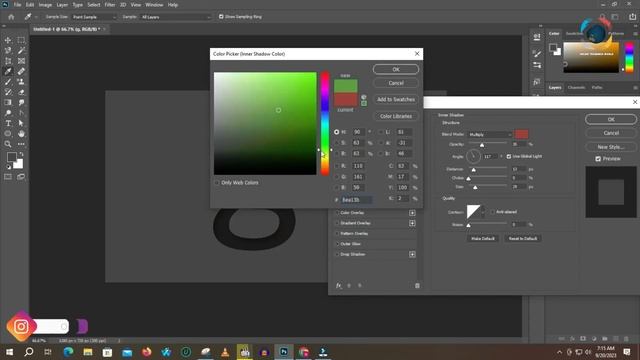The width and height of the screenshot is (640, 360).
Task: Open the Image menu
Action: click(x=45, y=5)
